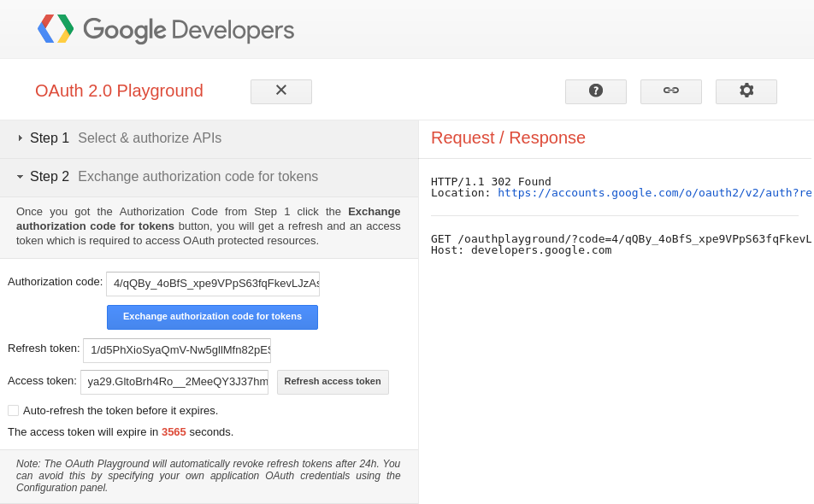814x504 pixels.
Task: Expand Step 1 Select & authorize APIs
Action: point(209,138)
